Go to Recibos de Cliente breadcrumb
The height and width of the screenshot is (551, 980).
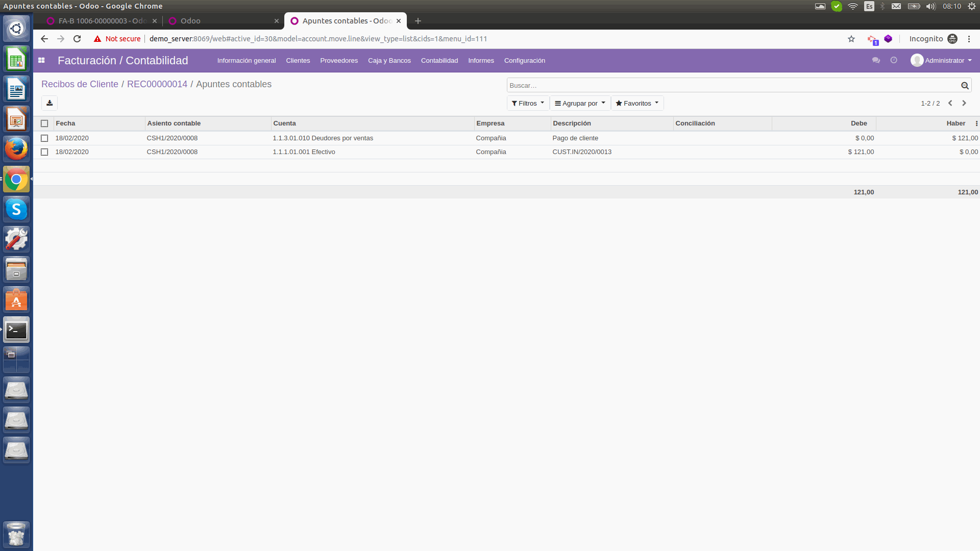pos(80,84)
